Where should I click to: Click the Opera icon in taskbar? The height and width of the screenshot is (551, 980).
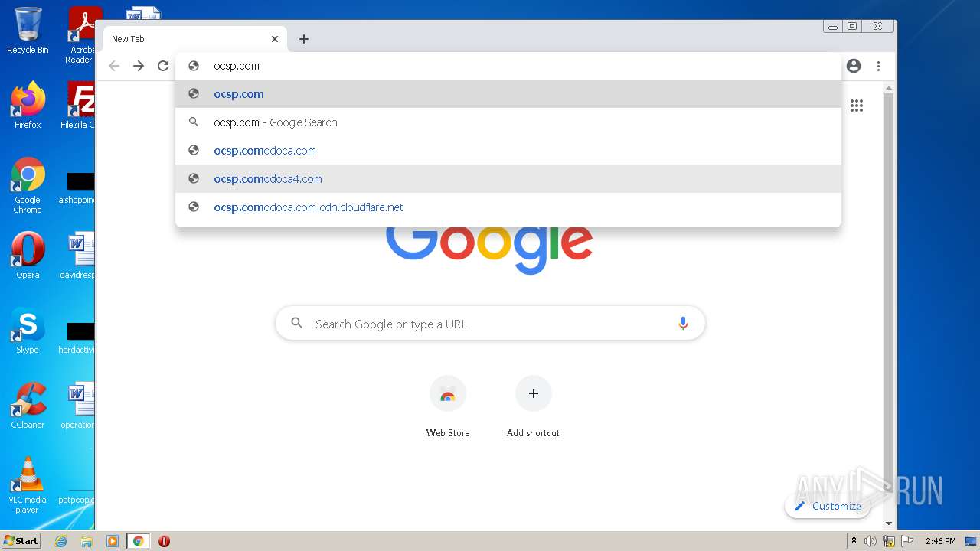[x=164, y=541]
